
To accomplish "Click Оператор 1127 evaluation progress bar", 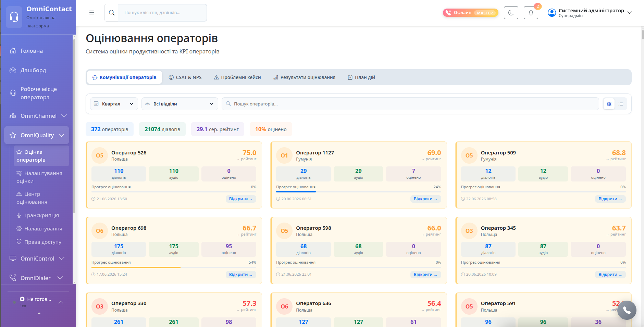I will tap(358, 192).
